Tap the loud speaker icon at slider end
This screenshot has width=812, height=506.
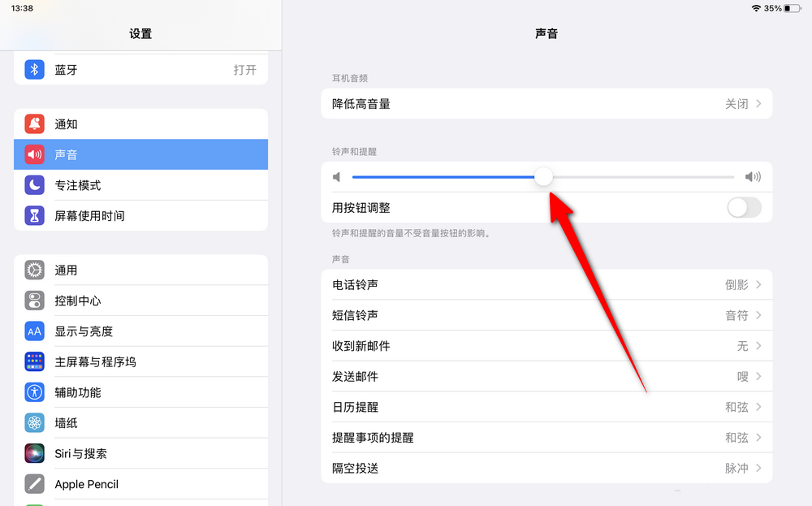[753, 177]
